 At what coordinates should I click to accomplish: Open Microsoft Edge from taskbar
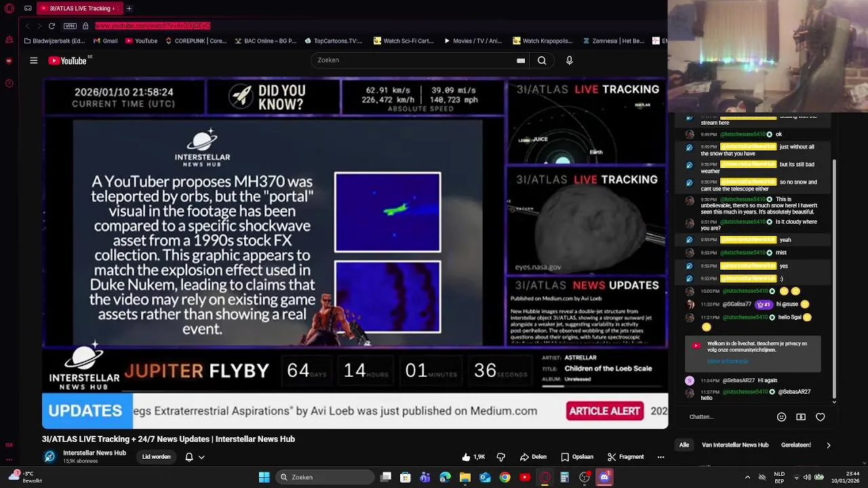tap(445, 477)
